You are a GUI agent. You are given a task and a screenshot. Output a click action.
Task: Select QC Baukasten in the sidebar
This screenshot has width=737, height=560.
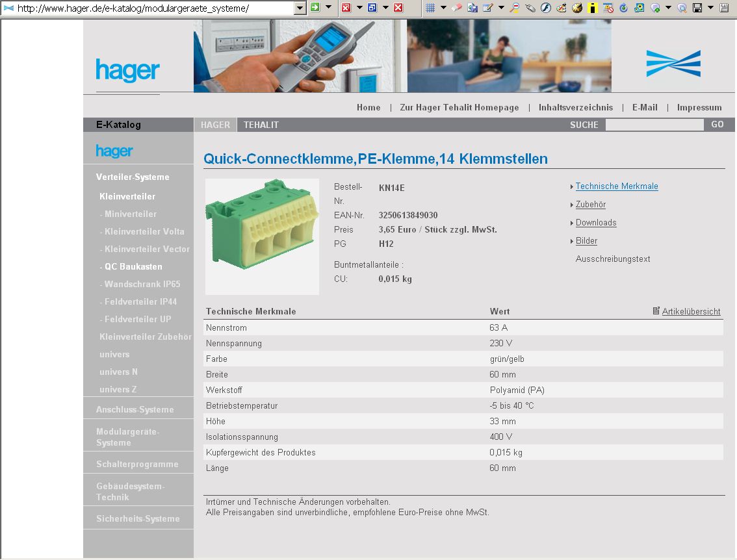[x=133, y=267]
